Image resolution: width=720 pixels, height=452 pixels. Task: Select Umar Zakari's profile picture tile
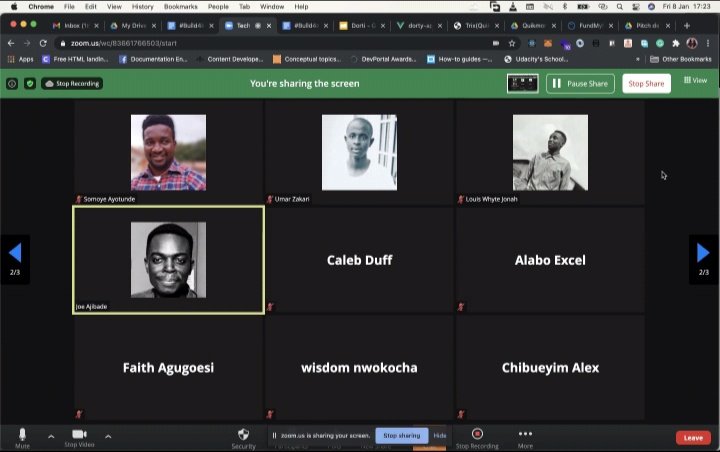[x=359, y=153]
